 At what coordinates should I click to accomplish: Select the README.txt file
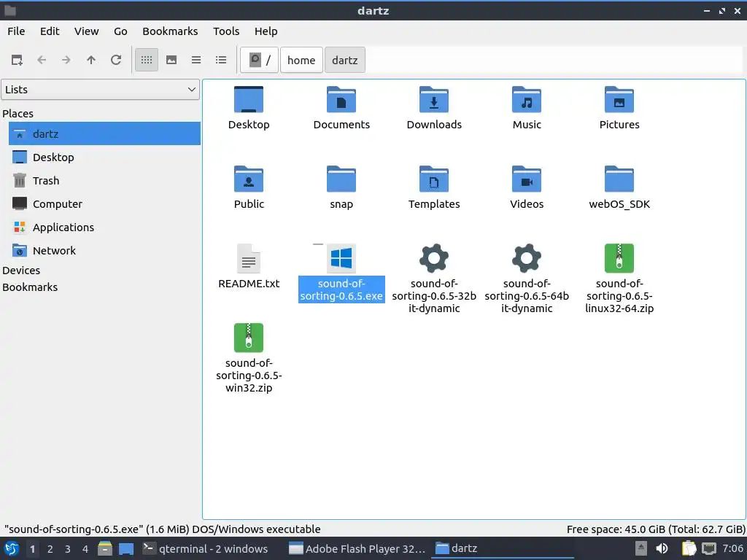249,267
